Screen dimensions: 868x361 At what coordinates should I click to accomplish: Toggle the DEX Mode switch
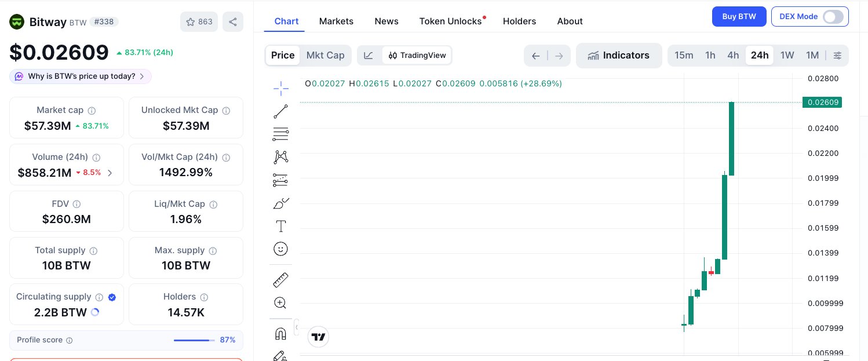[x=833, y=17]
